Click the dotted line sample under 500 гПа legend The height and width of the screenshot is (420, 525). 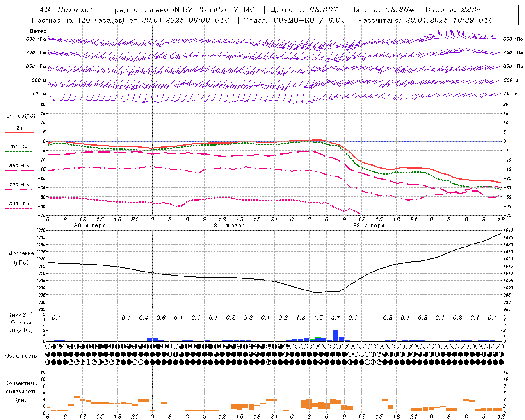[x=18, y=208]
